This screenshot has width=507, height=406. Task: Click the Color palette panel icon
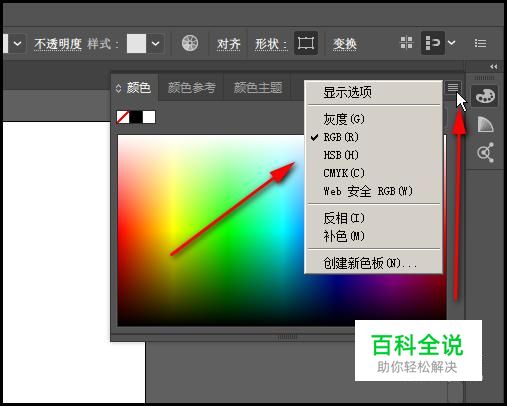[x=485, y=96]
